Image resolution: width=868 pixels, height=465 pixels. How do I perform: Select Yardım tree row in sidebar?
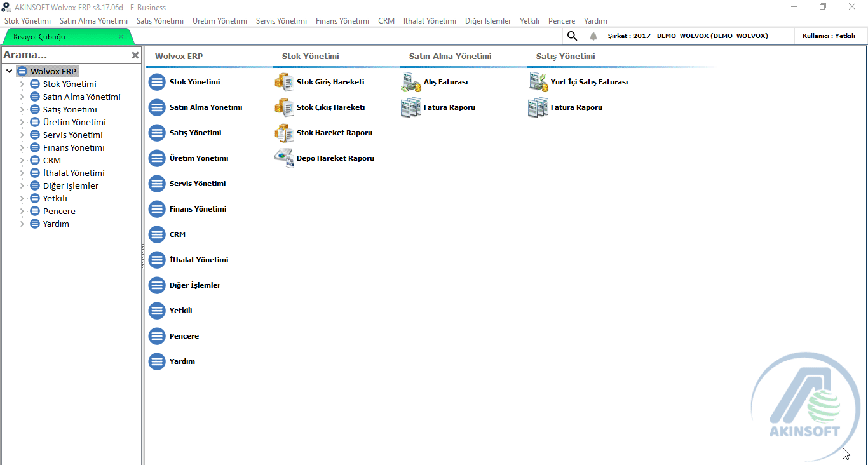pyautogui.click(x=56, y=224)
